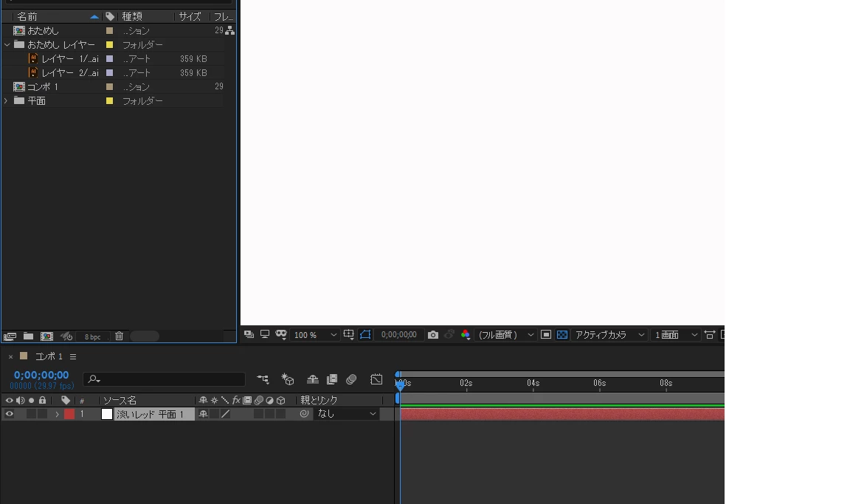This screenshot has width=850, height=504.
Task: Click the ソース名 column header
Action: point(120,401)
